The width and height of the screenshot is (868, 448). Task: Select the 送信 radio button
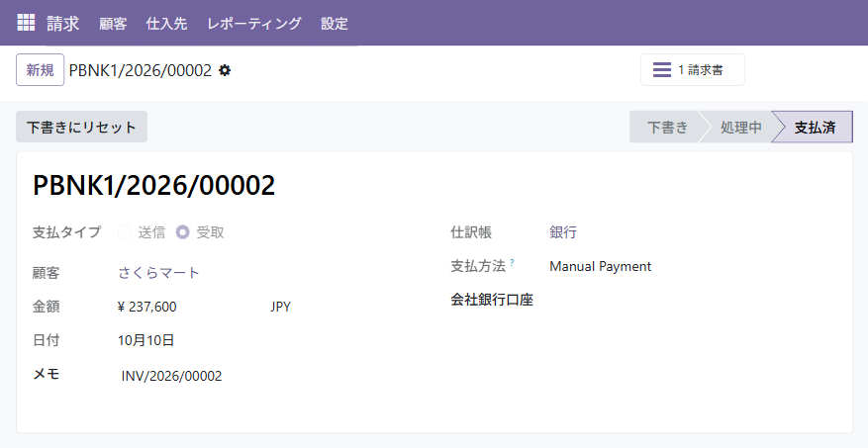[x=125, y=232]
